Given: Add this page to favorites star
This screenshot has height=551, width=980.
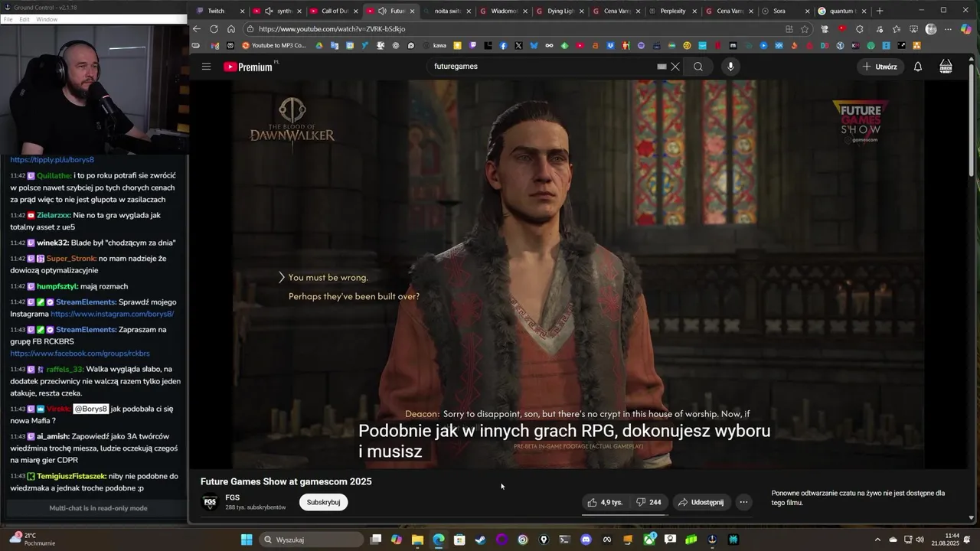Looking at the screenshot, I should [805, 29].
